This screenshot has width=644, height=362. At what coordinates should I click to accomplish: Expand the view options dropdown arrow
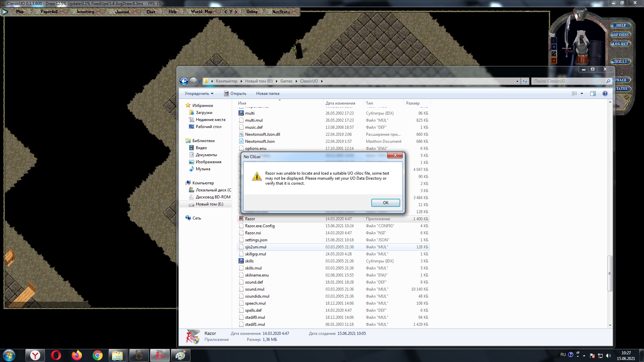[582, 94]
